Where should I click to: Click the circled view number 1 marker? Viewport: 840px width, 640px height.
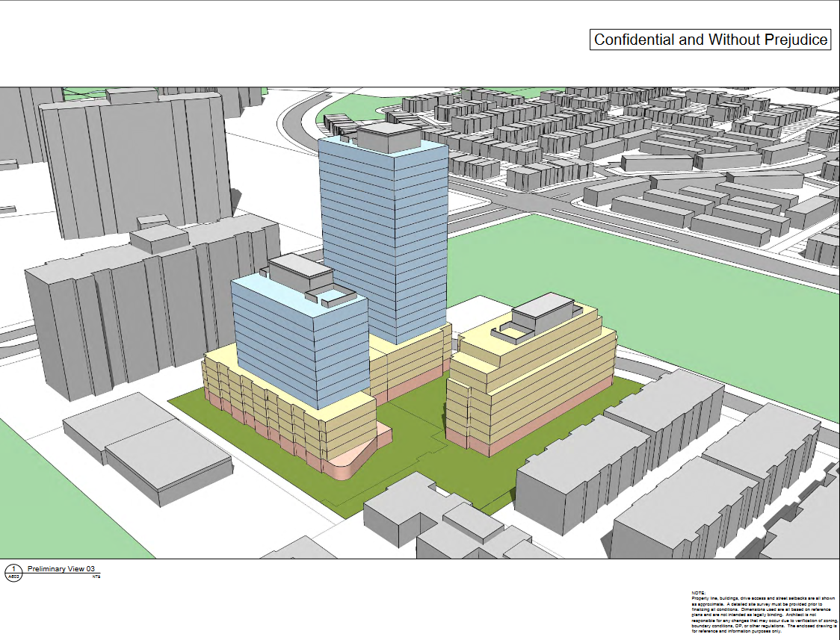pyautogui.click(x=13, y=570)
